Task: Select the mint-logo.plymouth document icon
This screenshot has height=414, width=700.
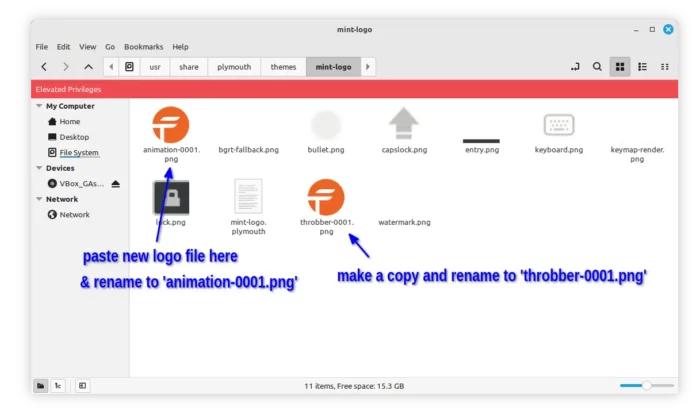Action: pyautogui.click(x=248, y=197)
